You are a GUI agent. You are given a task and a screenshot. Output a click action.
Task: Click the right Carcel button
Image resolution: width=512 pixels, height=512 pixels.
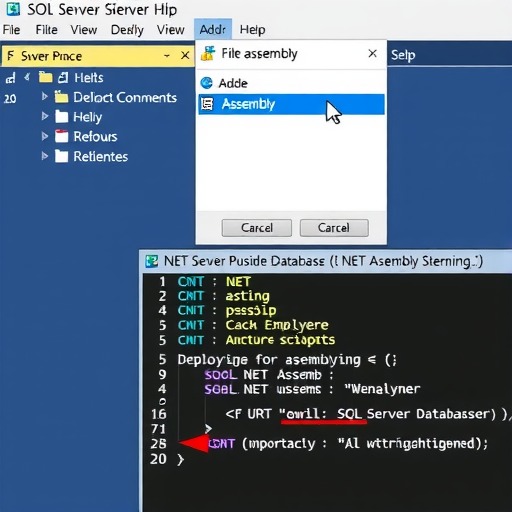pos(334,228)
